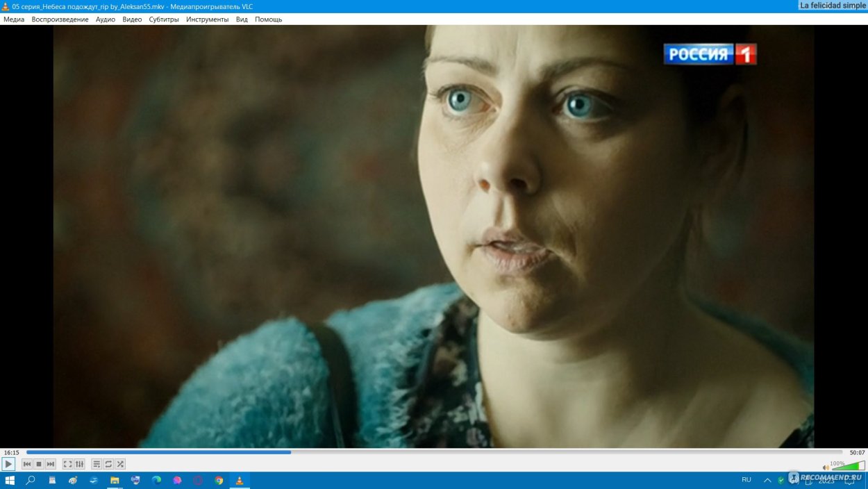Switch RU input language indicator
The height and width of the screenshot is (489, 868).
tap(746, 480)
